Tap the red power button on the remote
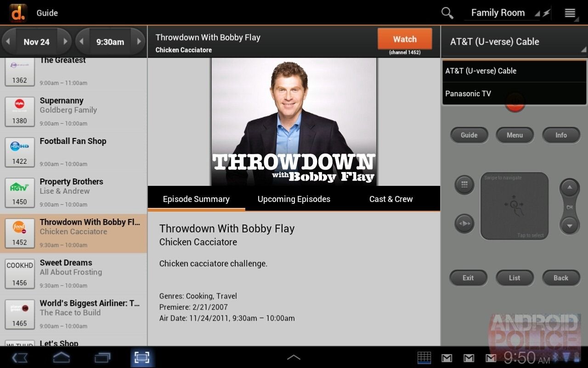Image resolution: width=588 pixels, height=368 pixels. pos(514,102)
